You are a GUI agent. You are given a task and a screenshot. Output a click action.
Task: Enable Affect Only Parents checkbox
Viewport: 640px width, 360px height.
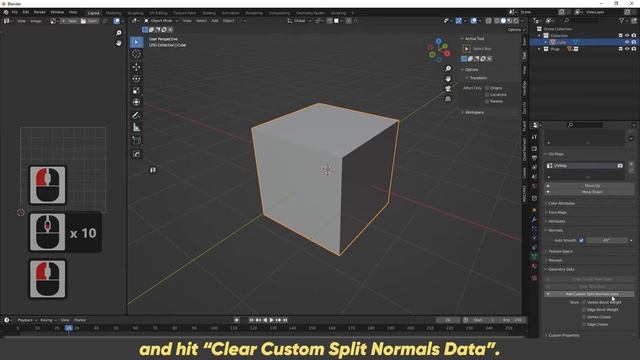(487, 101)
